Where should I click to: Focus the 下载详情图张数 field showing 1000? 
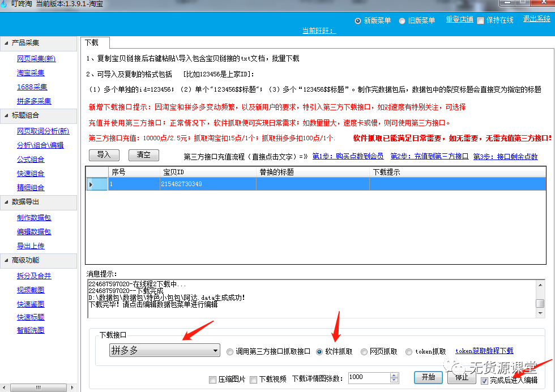tap(369, 377)
